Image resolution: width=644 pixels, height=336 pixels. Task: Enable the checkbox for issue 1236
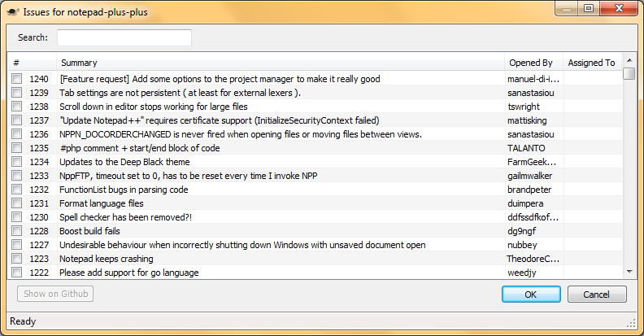pyautogui.click(x=16, y=134)
